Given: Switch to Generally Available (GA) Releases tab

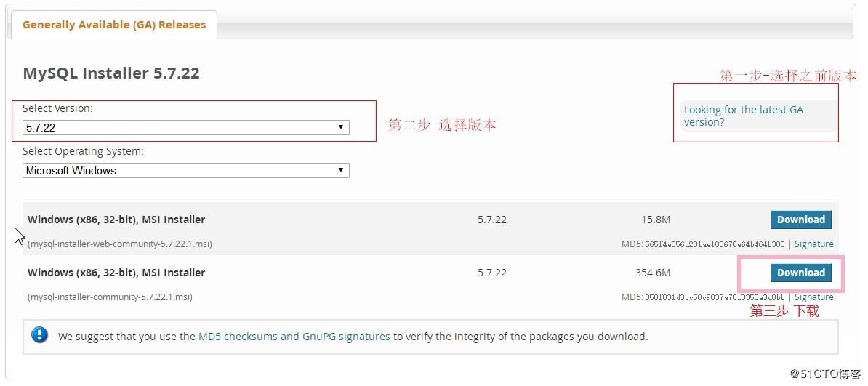Looking at the screenshot, I should click(113, 25).
